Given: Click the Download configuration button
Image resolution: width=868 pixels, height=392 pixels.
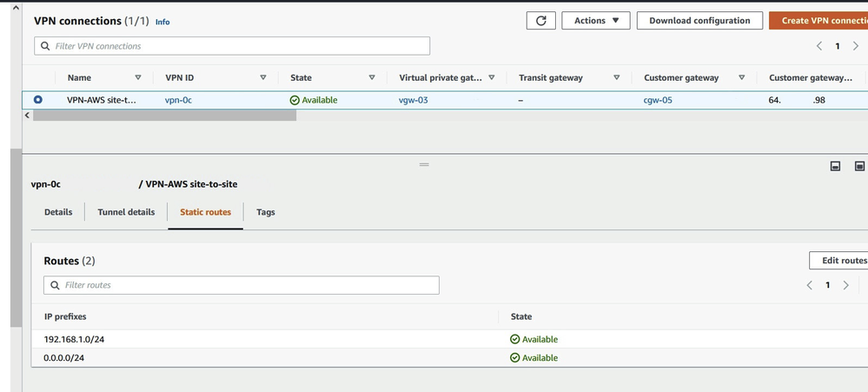Looking at the screenshot, I should point(699,21).
